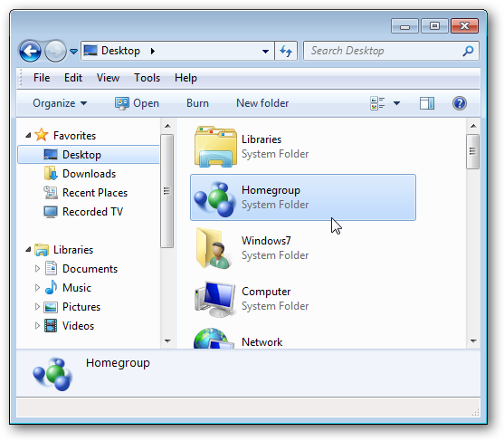Collapse the Favorites section
This screenshot has height=441, width=504.
(28, 135)
